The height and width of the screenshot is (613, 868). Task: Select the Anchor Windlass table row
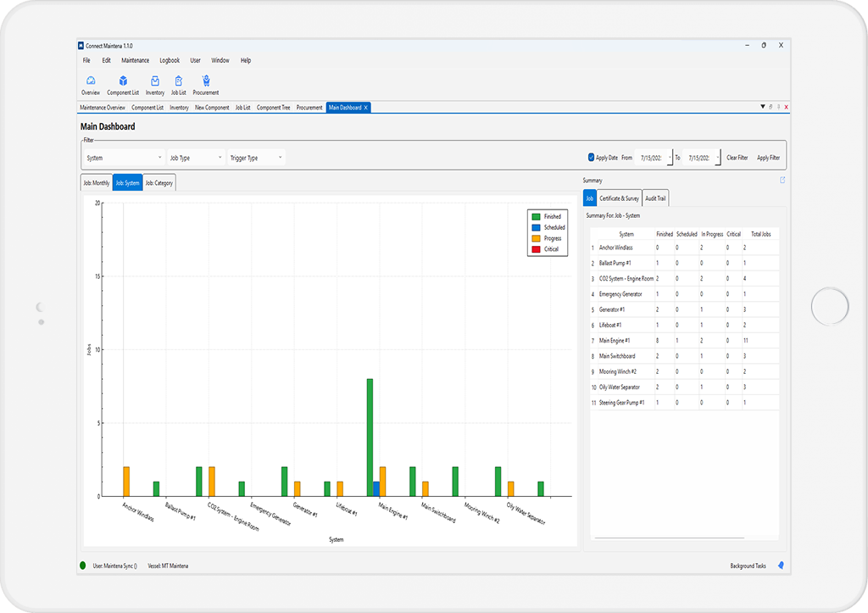[684, 248]
